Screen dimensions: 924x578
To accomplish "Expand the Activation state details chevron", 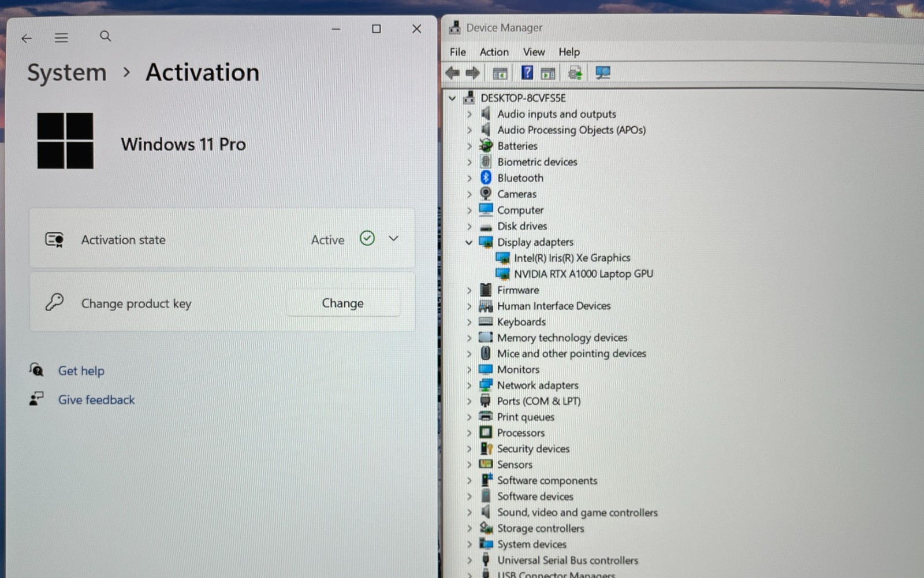I will tap(393, 238).
